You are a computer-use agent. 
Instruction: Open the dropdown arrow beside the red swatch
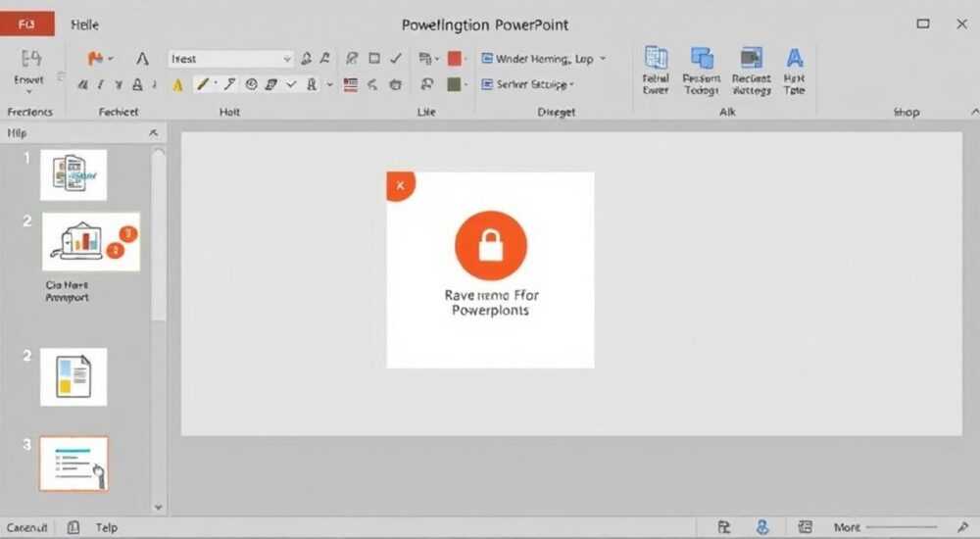point(465,59)
